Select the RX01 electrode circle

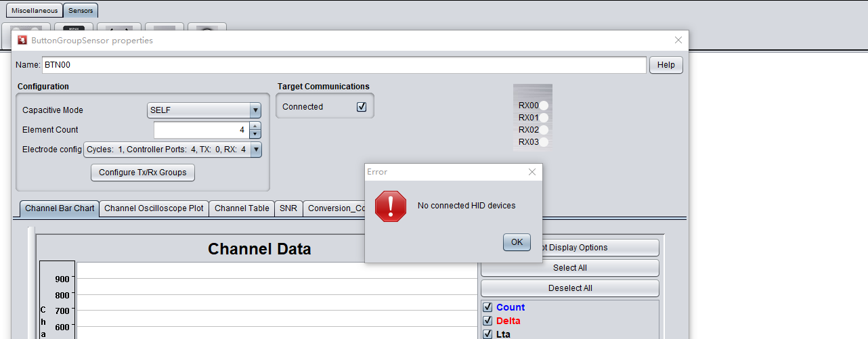point(544,118)
